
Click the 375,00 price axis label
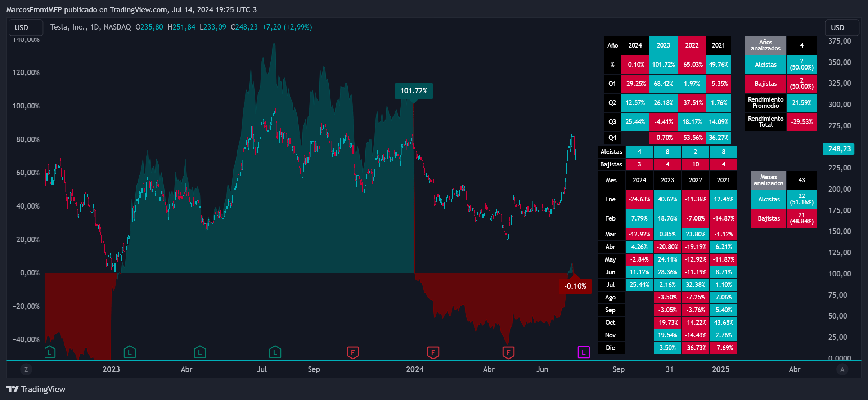pos(840,41)
